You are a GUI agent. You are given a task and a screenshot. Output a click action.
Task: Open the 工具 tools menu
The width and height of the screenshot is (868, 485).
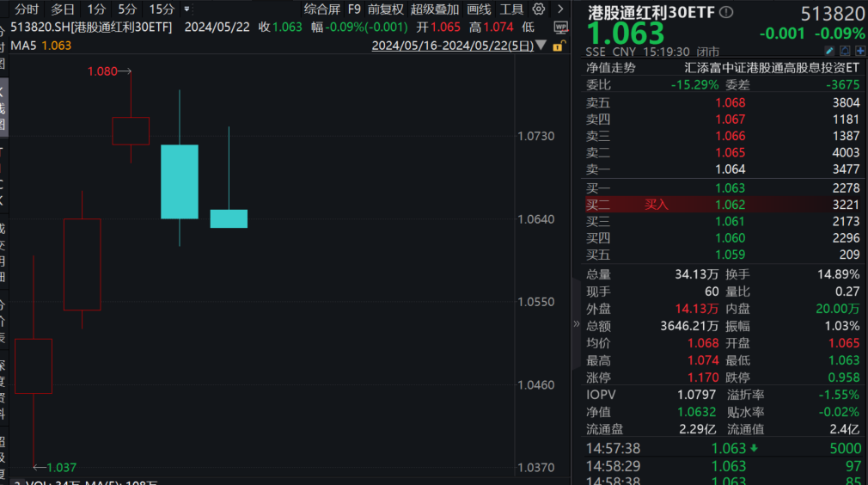pos(511,9)
